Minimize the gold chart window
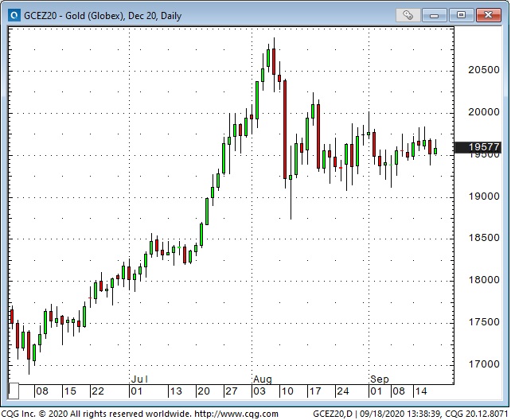 pyautogui.click(x=434, y=15)
